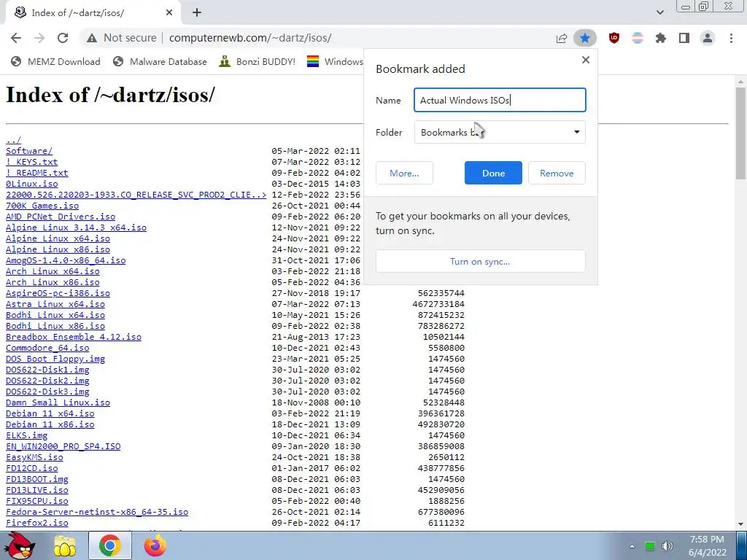Download Breadbox_Ensemble_4.12.iso
The width and height of the screenshot is (747, 560).
[74, 337]
